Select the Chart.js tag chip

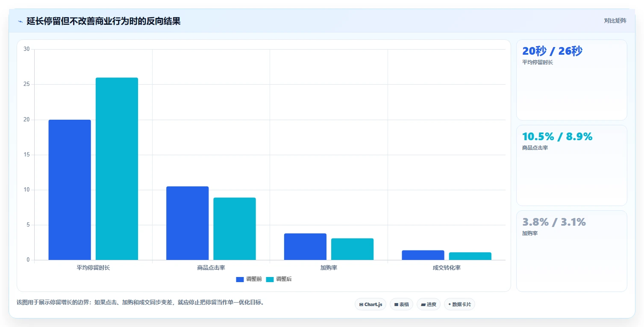point(371,304)
